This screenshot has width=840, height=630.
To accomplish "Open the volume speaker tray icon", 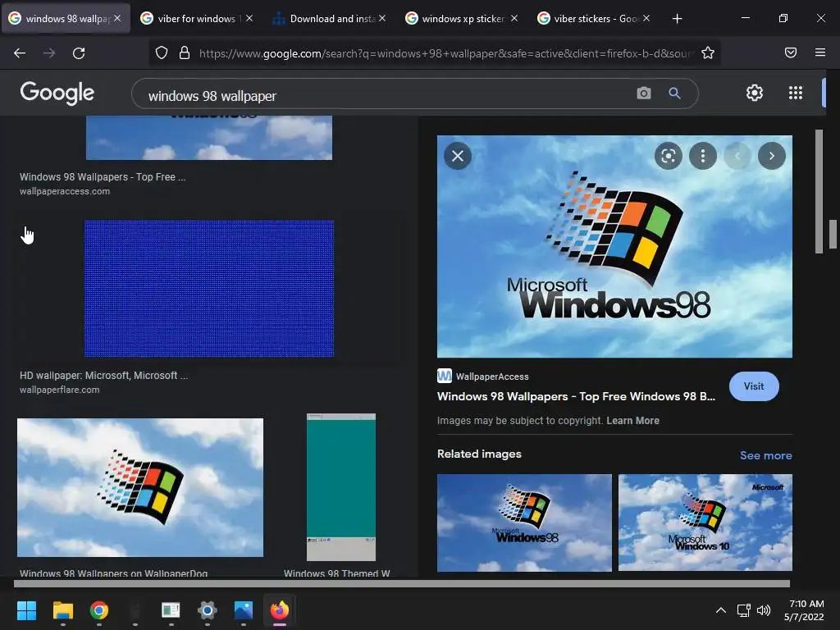I will (x=764, y=610).
